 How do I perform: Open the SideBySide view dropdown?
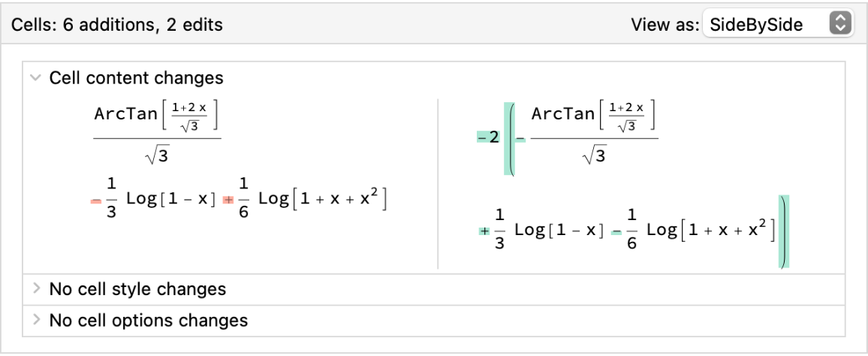[x=776, y=25]
